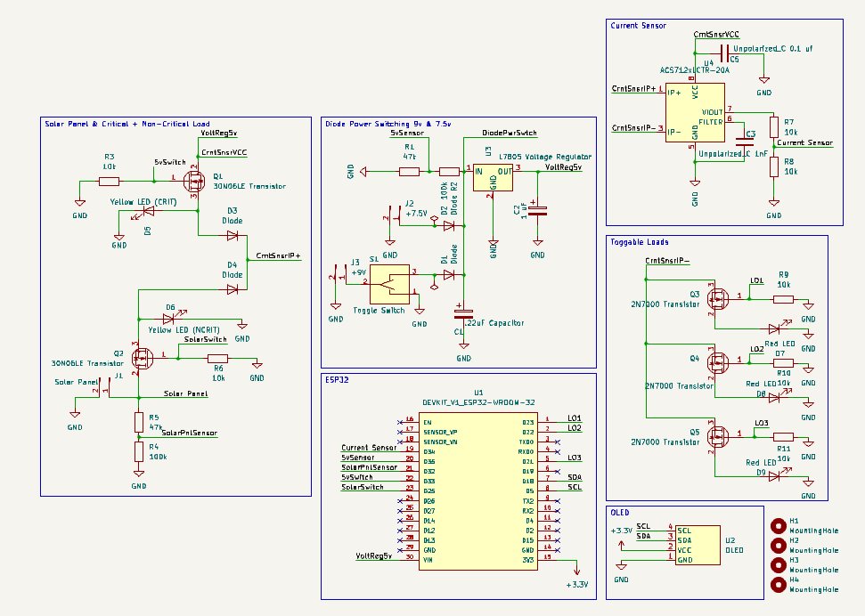Select the U2 OLED display block
Screen dimensions: 865x616
pyautogui.click(x=698, y=545)
